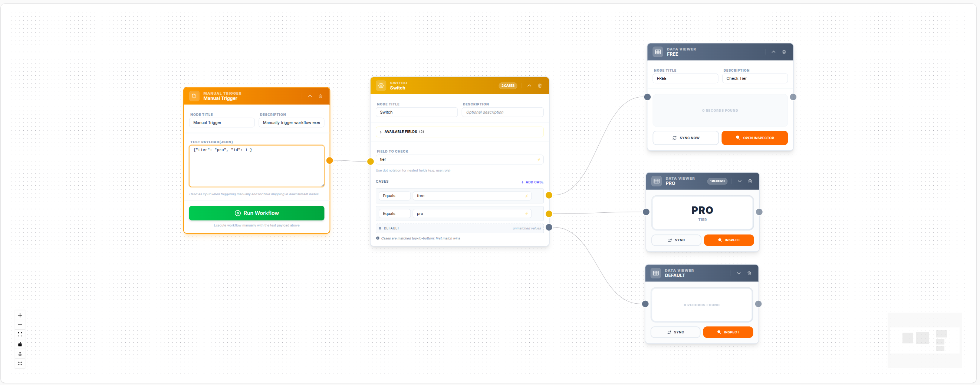
Task: Click the export icon in the left toolbar
Action: (x=20, y=354)
